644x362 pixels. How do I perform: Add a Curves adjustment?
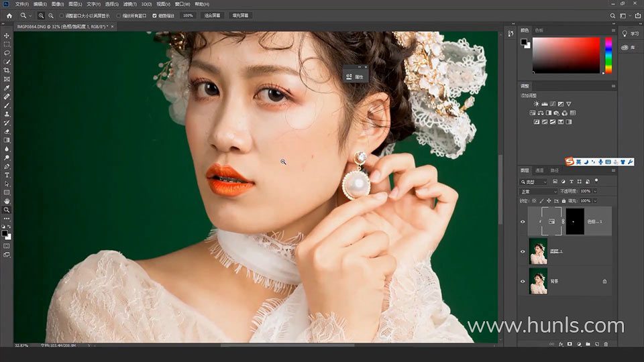tap(553, 104)
